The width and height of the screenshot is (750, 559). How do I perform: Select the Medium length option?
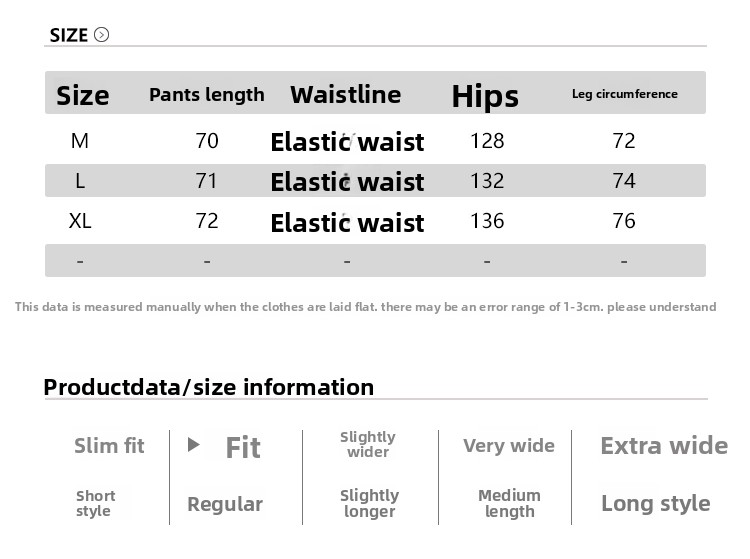[509, 503]
